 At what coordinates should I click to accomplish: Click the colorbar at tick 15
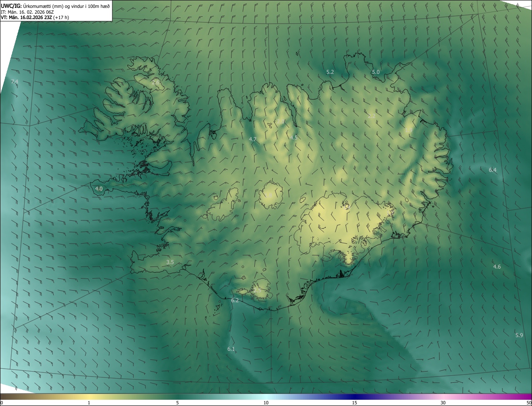tap(355, 397)
